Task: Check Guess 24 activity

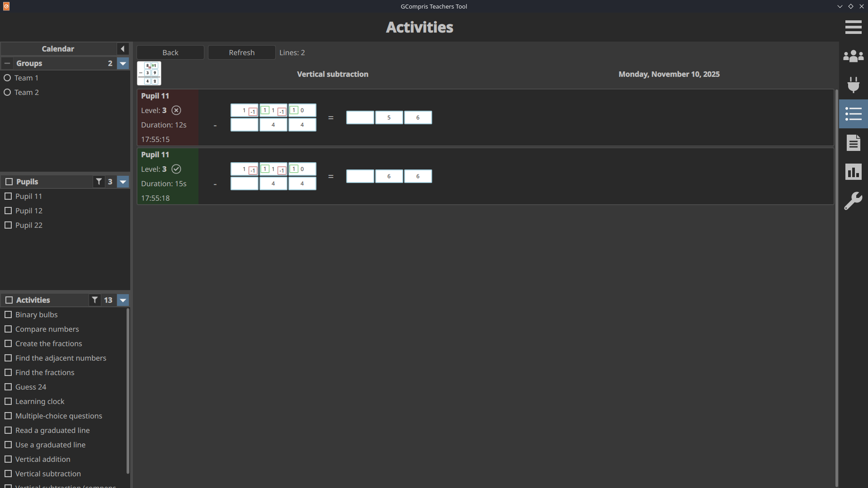Action: click(8, 387)
